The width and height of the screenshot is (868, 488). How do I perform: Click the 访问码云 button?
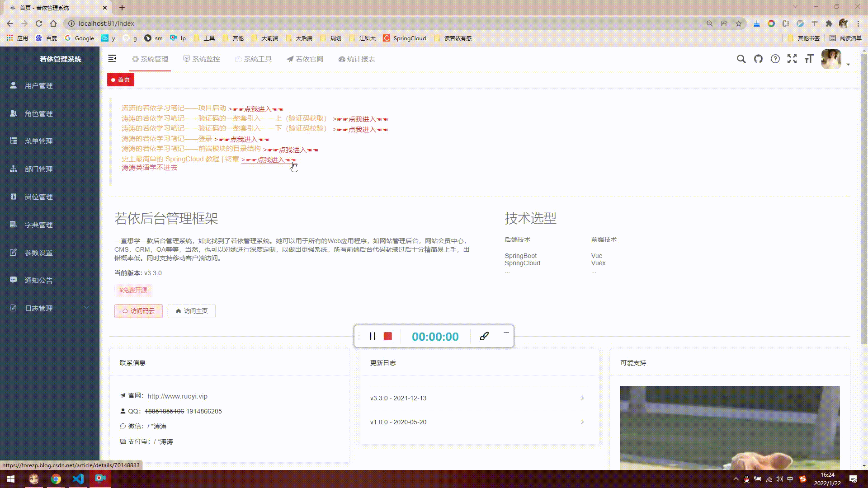pos(138,311)
